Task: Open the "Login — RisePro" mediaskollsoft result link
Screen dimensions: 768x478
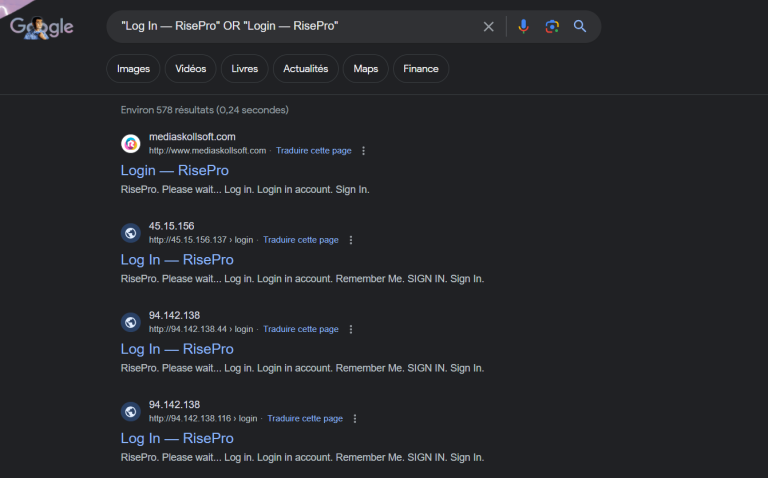Action: coord(175,171)
